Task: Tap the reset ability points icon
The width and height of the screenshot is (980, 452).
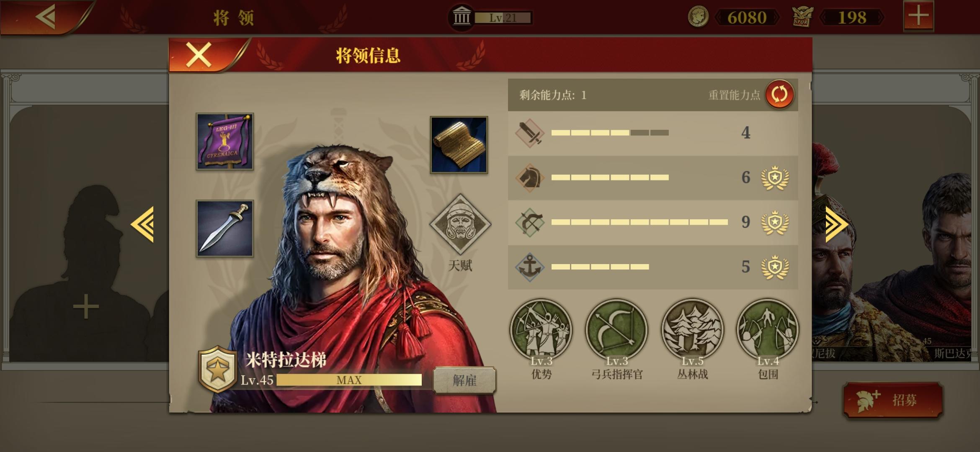Action: (779, 95)
